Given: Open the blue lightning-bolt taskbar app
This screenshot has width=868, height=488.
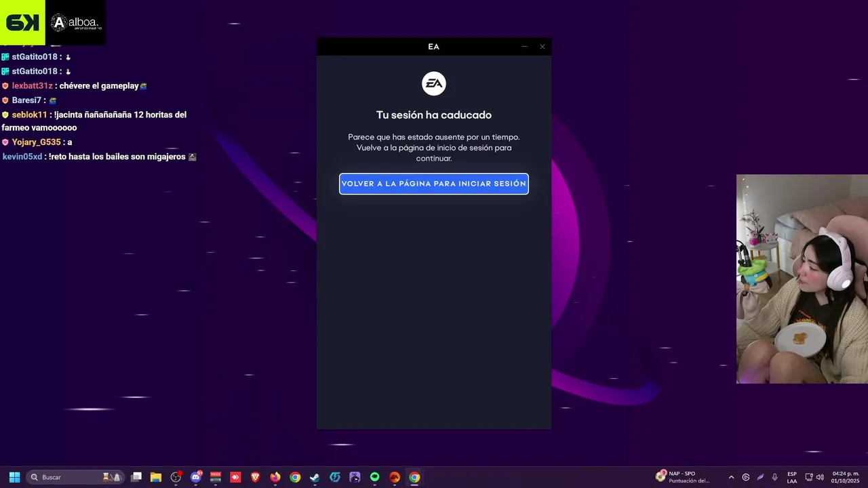Looking at the screenshot, I should tap(335, 477).
